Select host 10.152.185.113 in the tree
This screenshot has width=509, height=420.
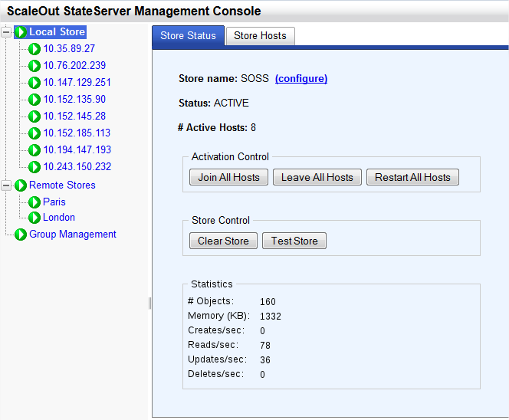tap(77, 133)
